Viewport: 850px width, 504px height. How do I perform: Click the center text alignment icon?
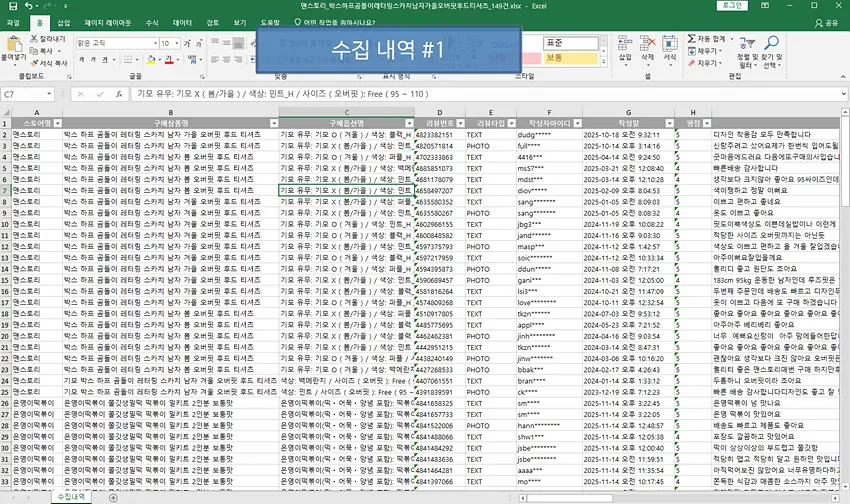coord(227,59)
